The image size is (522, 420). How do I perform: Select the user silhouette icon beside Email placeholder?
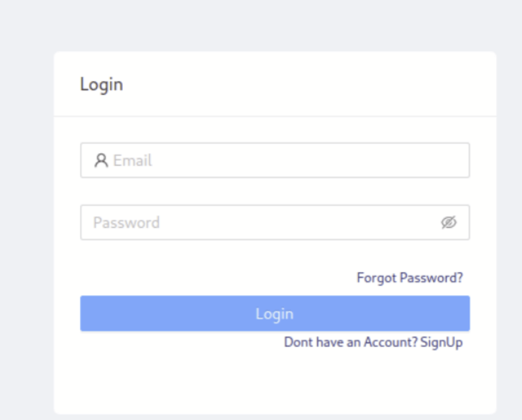tap(100, 160)
